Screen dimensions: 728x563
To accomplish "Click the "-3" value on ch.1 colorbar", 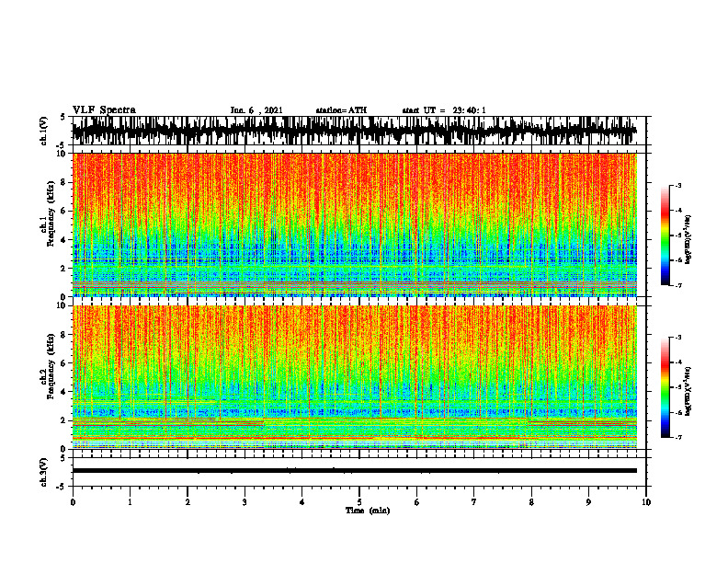I will (x=678, y=186).
